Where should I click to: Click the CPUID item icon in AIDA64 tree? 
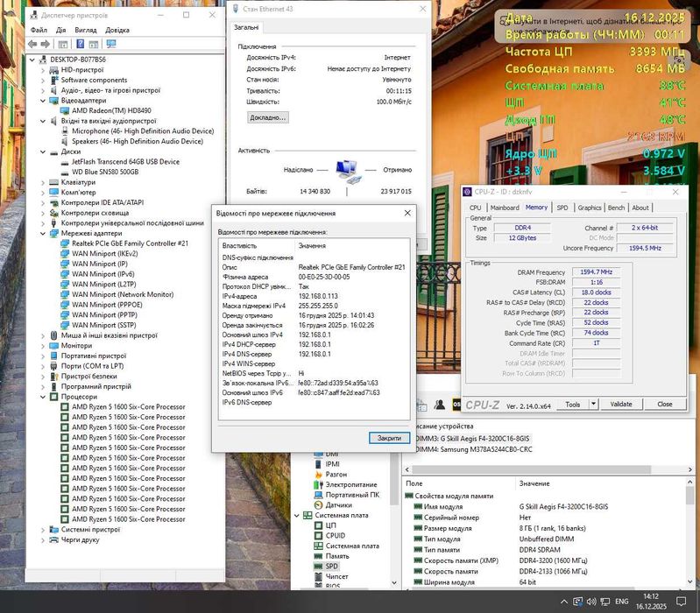coord(318,535)
